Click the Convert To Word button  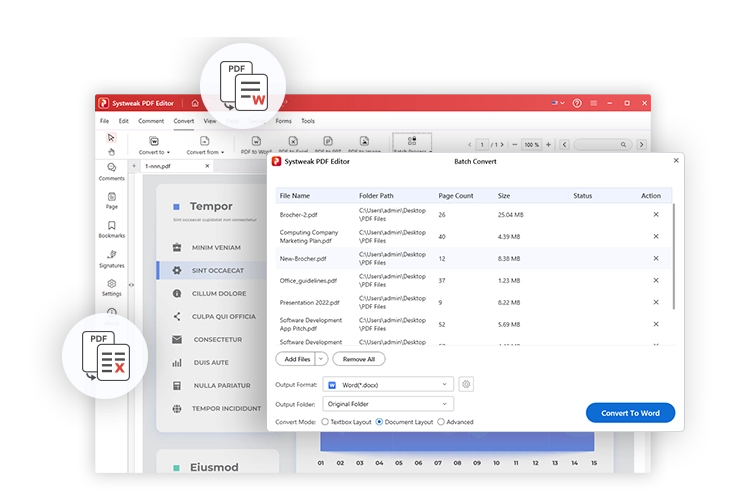630,413
